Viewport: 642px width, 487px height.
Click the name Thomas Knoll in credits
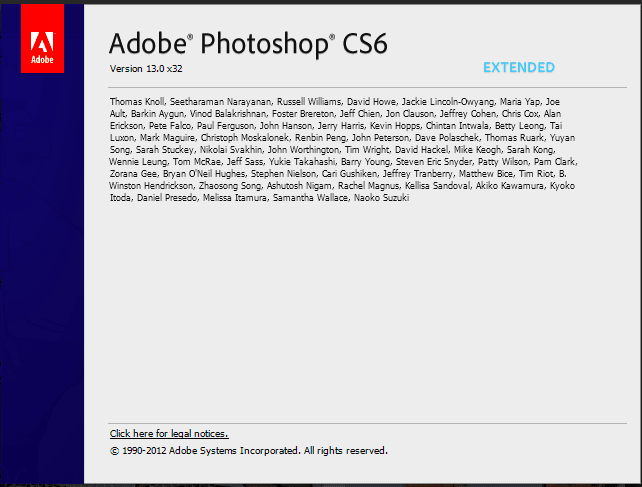[137, 102]
